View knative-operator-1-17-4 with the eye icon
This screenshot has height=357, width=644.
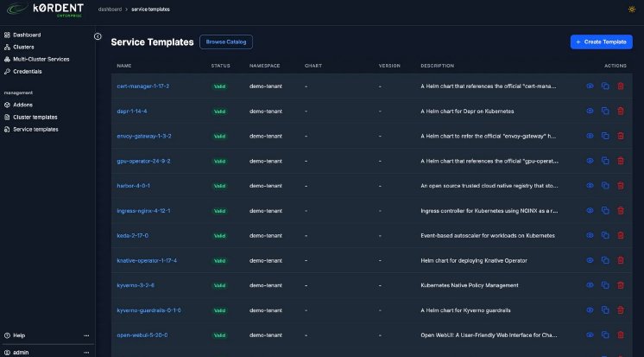click(x=590, y=260)
